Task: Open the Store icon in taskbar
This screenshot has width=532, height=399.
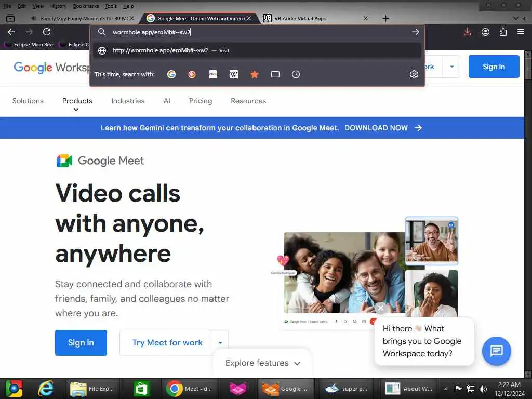Action: 141,389
